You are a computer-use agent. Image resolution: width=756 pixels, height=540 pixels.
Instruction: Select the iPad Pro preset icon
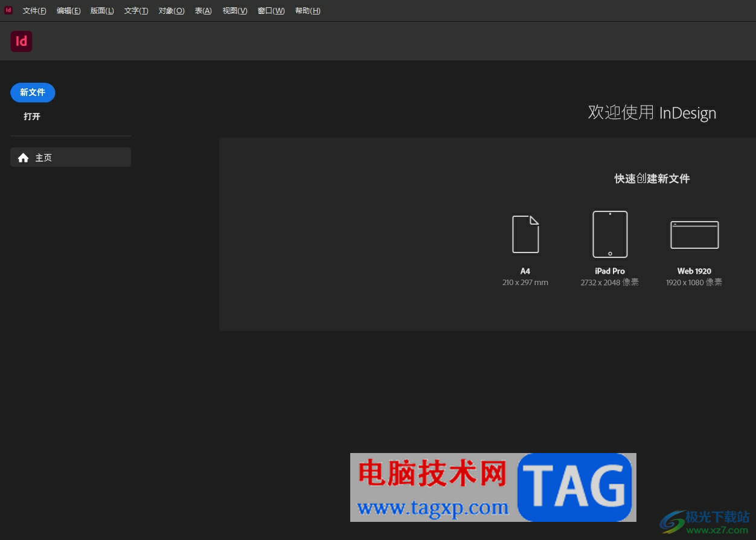point(610,234)
